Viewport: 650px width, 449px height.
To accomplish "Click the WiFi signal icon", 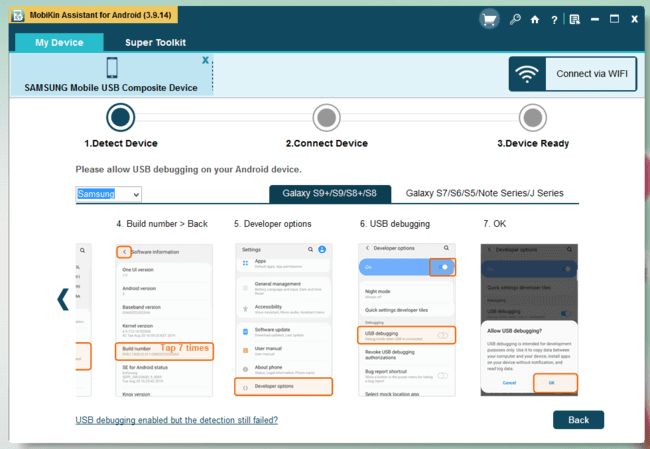I will click(x=527, y=74).
